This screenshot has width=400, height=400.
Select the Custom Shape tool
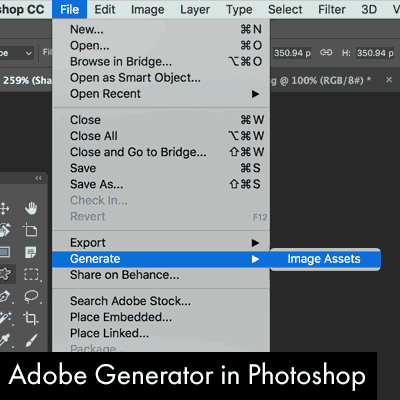pos(5,274)
